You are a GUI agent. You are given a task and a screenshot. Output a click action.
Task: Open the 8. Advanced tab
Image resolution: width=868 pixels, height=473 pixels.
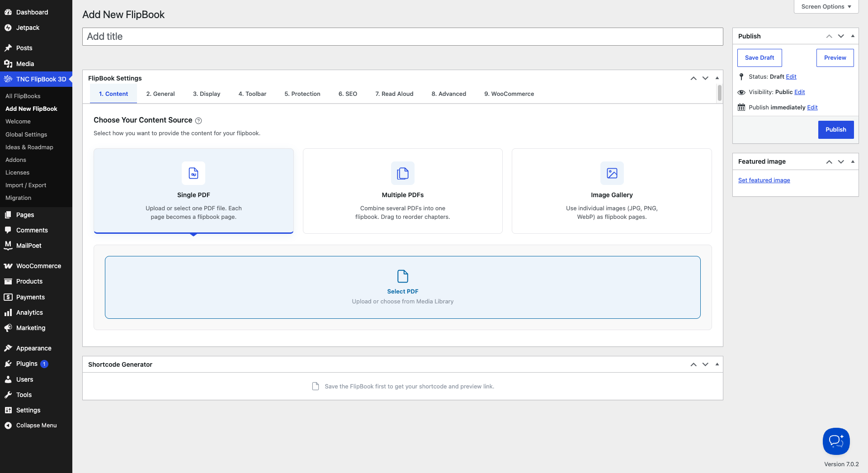pos(449,94)
